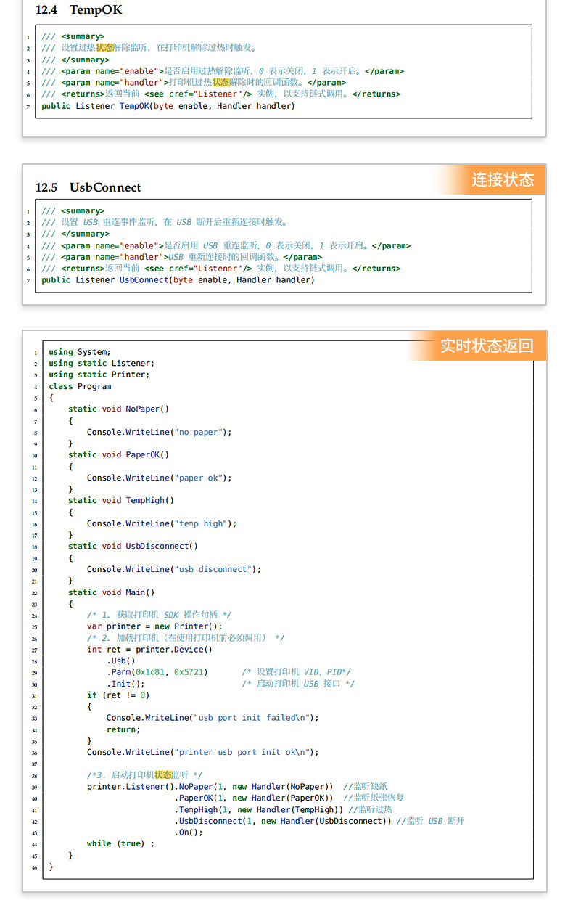The height and width of the screenshot is (924, 573).
Task: Click the returns comment in the TempOK block
Action: pos(220,94)
